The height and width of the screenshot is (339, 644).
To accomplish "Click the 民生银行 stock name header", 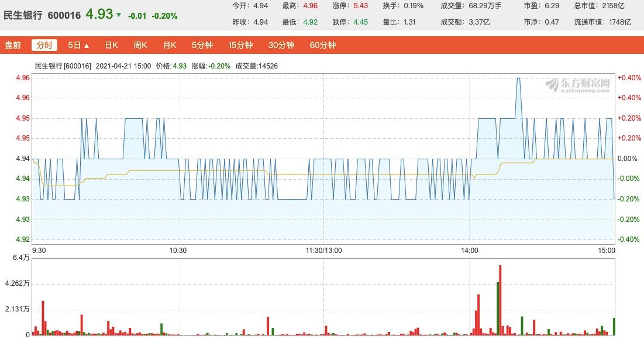I will [23, 16].
